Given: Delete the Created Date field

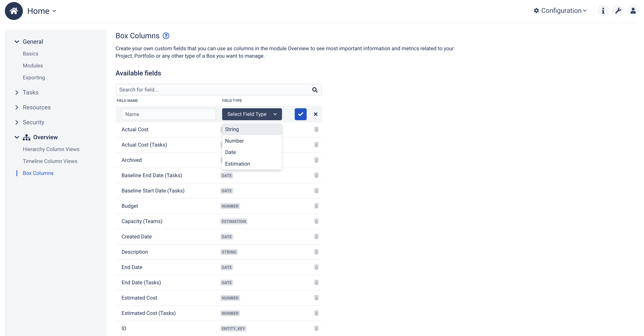Looking at the screenshot, I should 316,236.
